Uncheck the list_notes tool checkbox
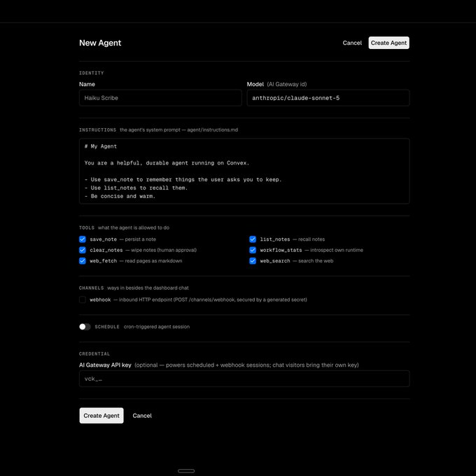 (253, 239)
